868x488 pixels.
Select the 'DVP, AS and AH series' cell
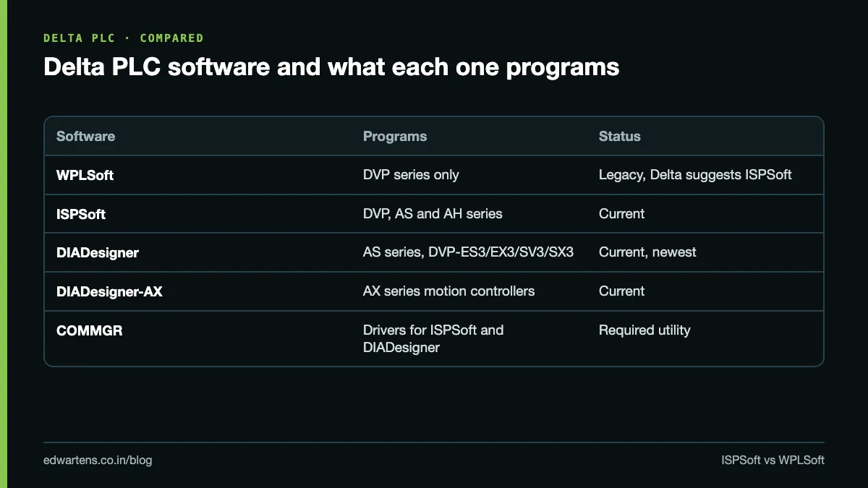pyautogui.click(x=433, y=214)
